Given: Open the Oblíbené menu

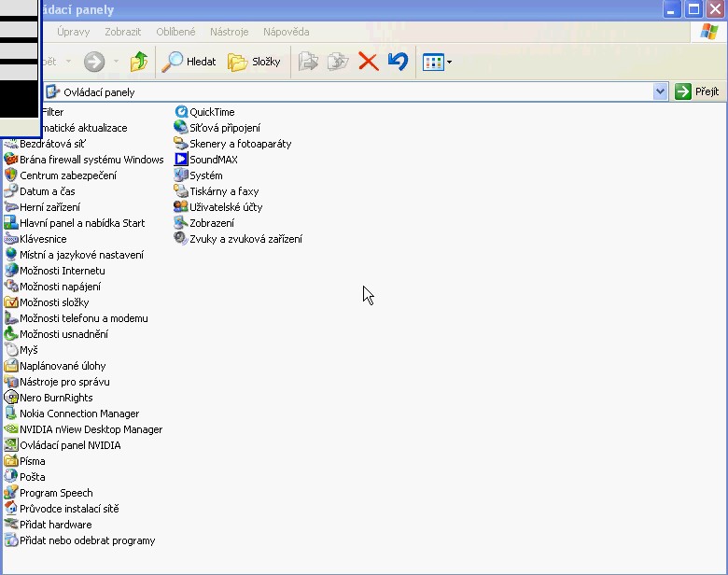Looking at the screenshot, I should (x=175, y=32).
